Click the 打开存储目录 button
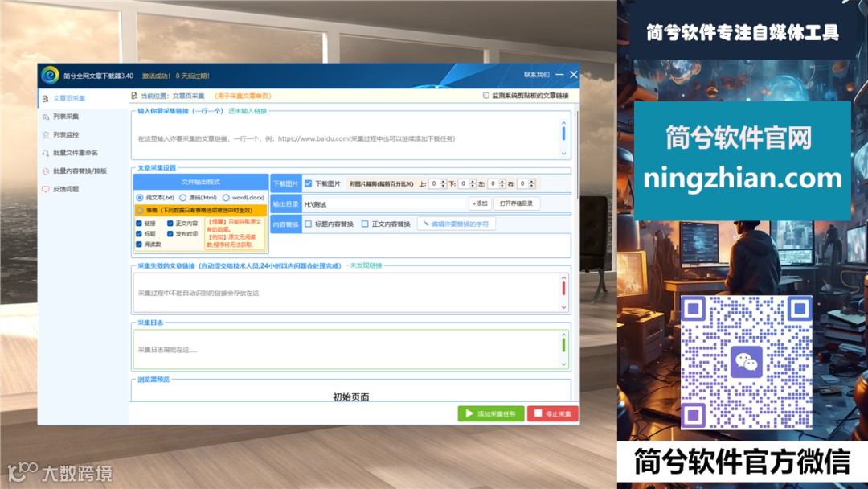The width and height of the screenshot is (868, 489). click(x=517, y=203)
